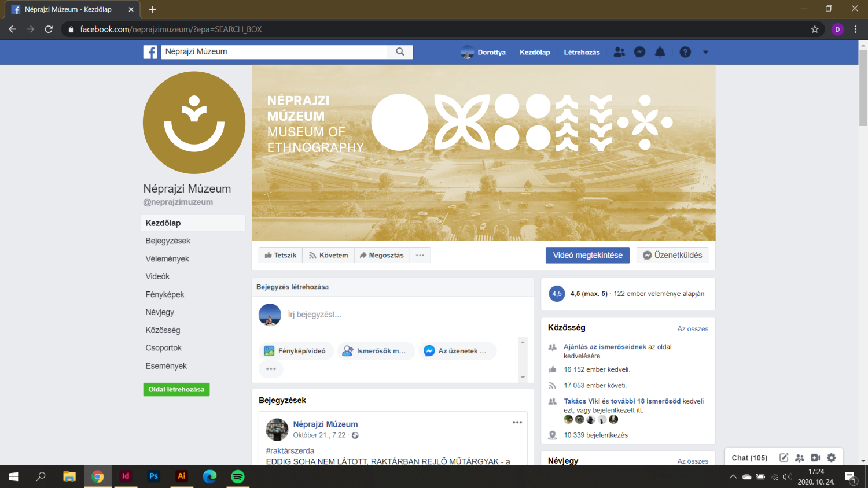Open the Chat (105) panel
This screenshot has height=488, width=868.
pyautogui.click(x=749, y=458)
